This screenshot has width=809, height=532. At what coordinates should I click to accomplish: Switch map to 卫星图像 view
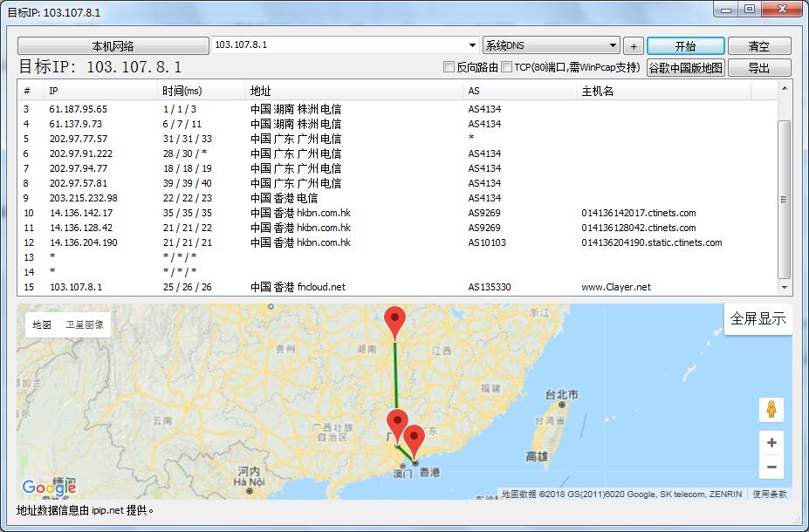pos(85,324)
